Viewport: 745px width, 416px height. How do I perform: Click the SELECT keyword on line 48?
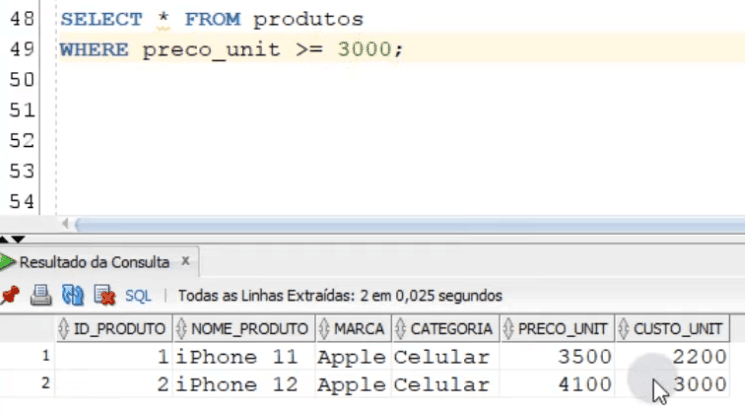tap(101, 19)
